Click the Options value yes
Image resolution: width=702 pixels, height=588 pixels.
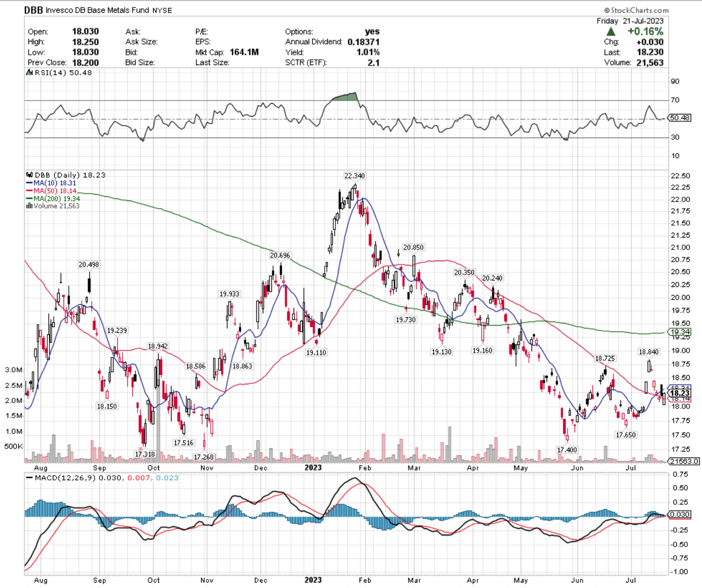[x=372, y=32]
